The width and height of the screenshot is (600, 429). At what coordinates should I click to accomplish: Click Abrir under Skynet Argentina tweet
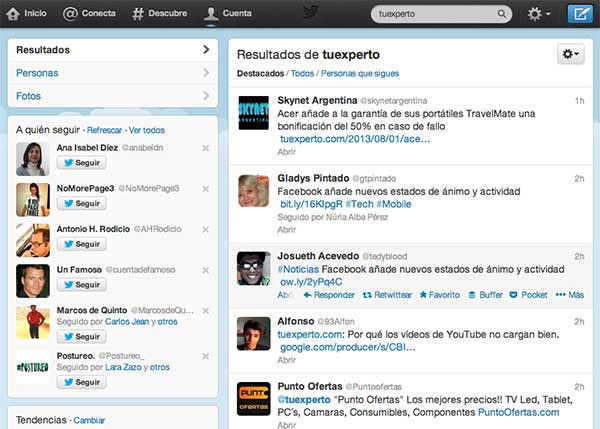point(287,152)
